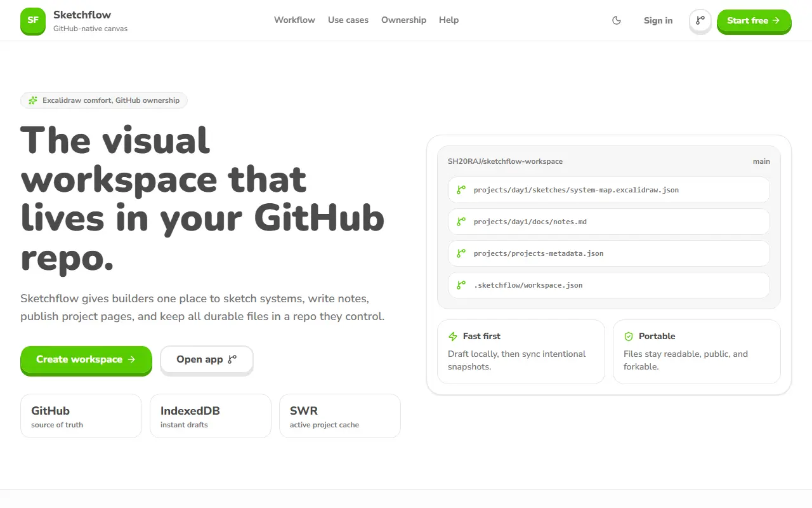Click the 'Draft locally, then sync' description

point(517,360)
